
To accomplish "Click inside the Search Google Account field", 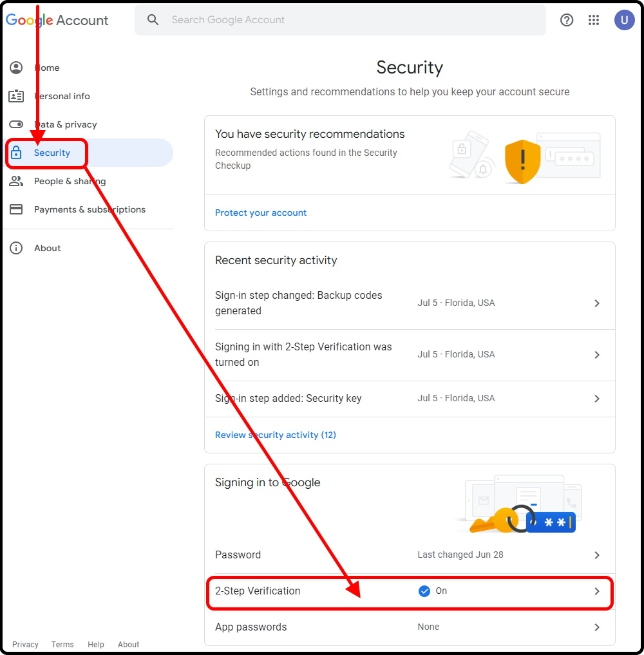I will click(258, 20).
